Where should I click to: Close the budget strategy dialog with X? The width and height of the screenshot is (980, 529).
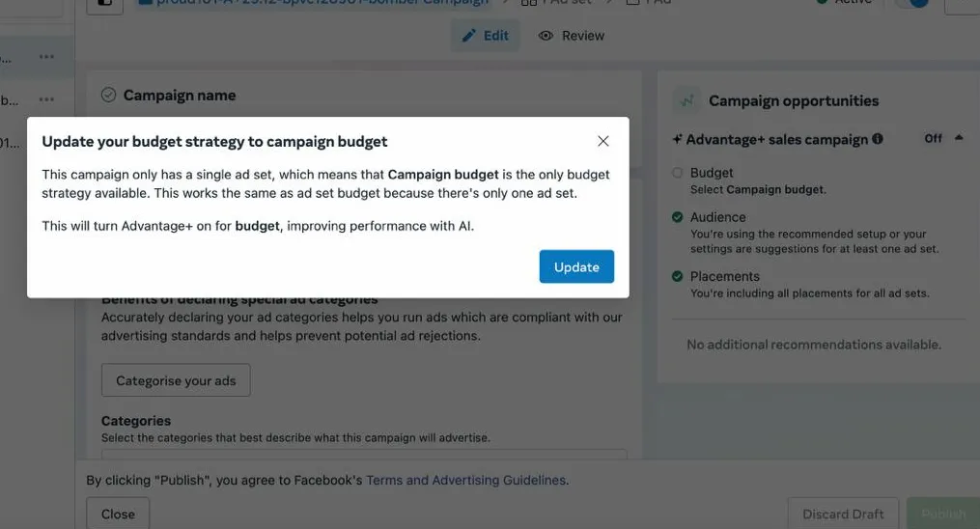[x=603, y=141]
